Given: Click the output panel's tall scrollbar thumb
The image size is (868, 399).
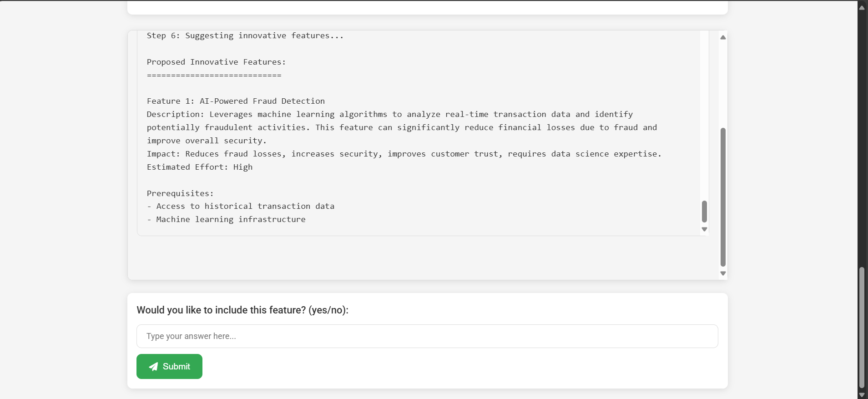Looking at the screenshot, I should 723,197.
